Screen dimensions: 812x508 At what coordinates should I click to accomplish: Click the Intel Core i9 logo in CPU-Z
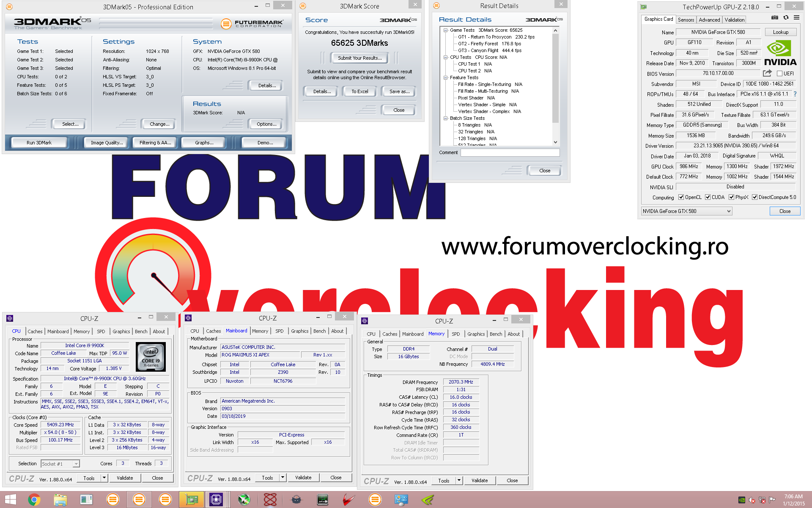pos(151,357)
